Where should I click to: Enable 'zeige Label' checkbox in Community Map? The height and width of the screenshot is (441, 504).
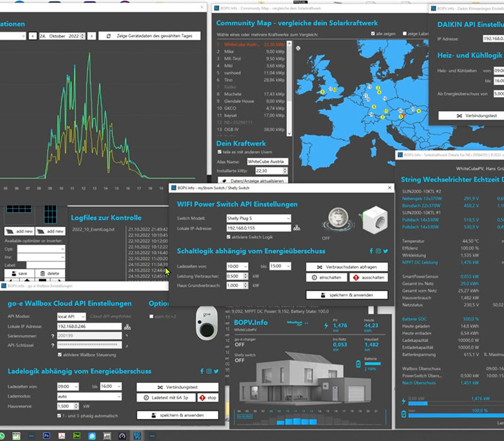click(404, 33)
